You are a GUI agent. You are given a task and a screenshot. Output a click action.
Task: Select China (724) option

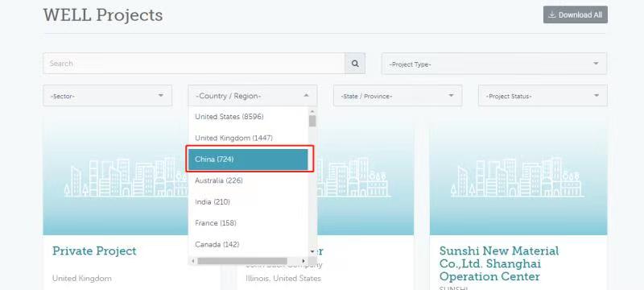(248, 159)
